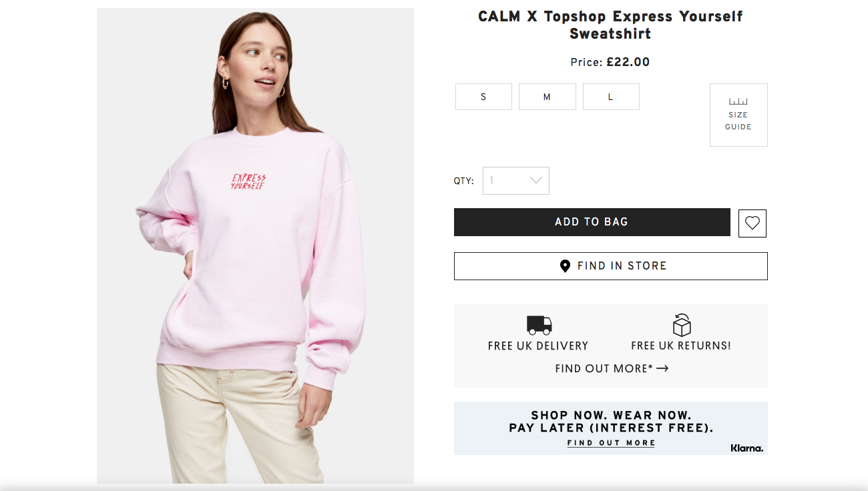Click the arrow beside Find Out More
868x491 pixels.
point(662,368)
